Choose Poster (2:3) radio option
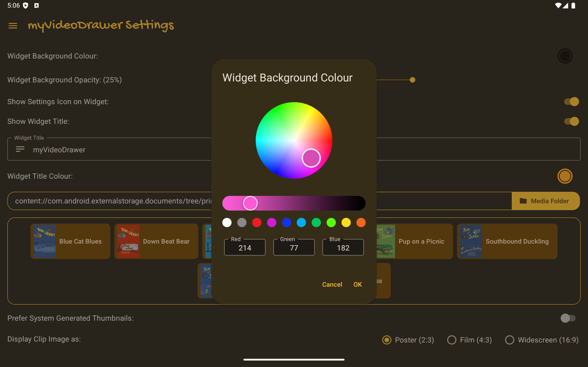This screenshot has width=588, height=367. 387,340
